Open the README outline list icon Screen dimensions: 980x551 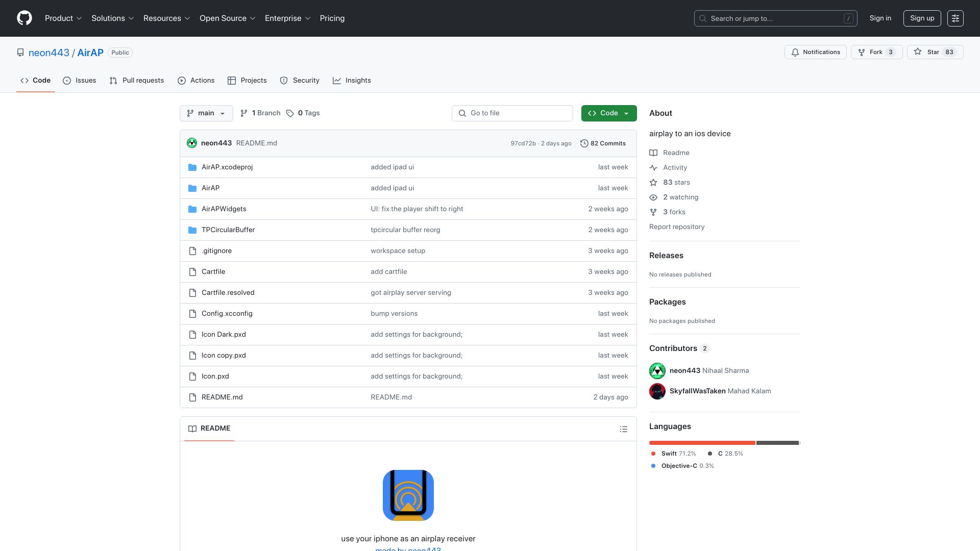(623, 429)
